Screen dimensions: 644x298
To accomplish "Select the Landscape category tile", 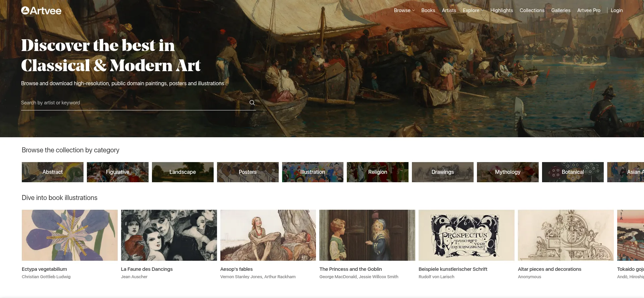I will click(x=183, y=172).
